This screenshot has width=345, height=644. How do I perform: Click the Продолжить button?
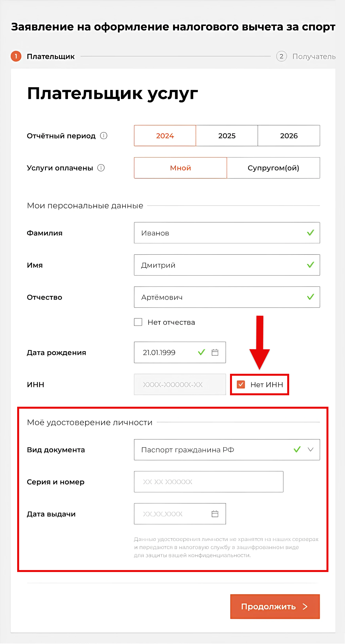coord(275,607)
